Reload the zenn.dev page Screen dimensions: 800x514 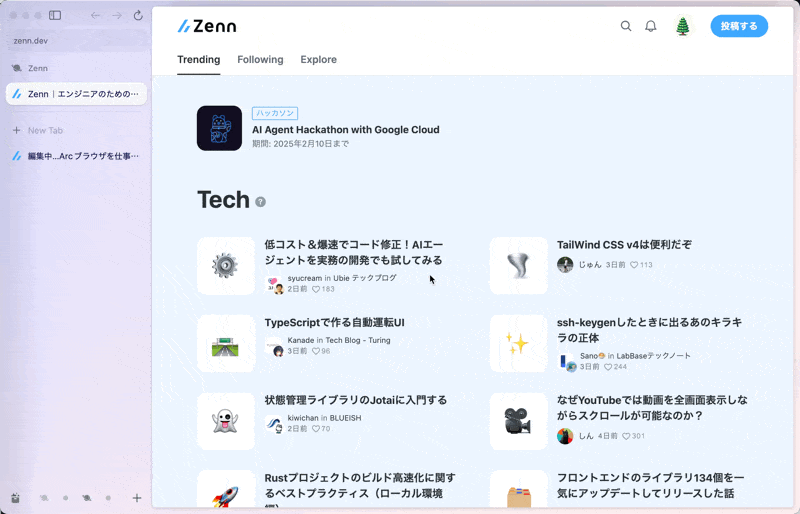[138, 15]
